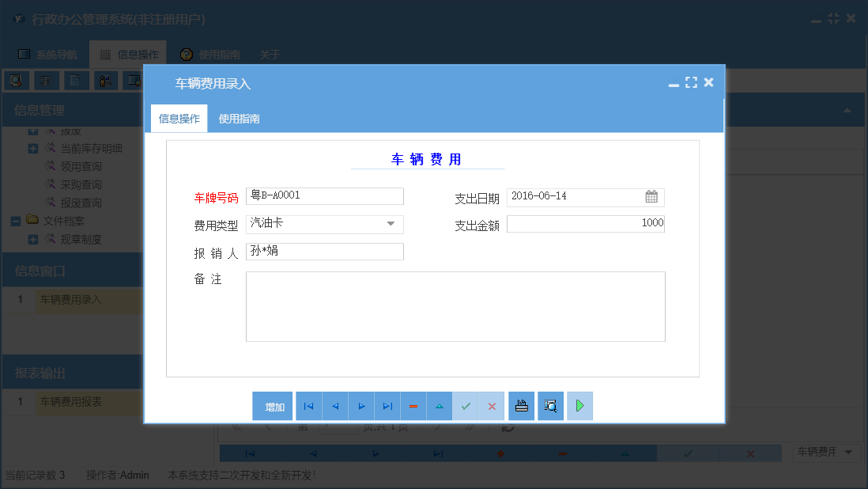Click the print preview icon
Screen dimensions: 868x489
point(550,405)
